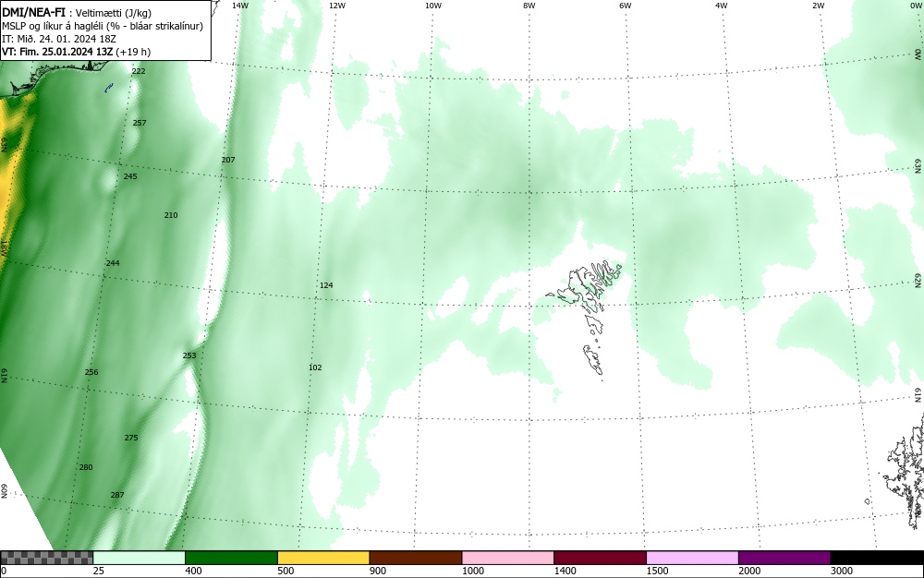
Task: Click the value label 253
Action: 189,355
